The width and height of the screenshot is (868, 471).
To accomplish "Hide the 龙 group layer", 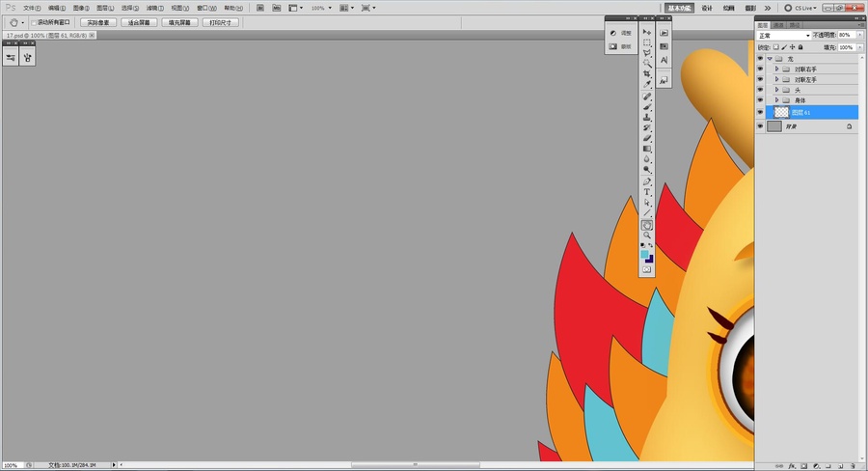I will click(760, 59).
